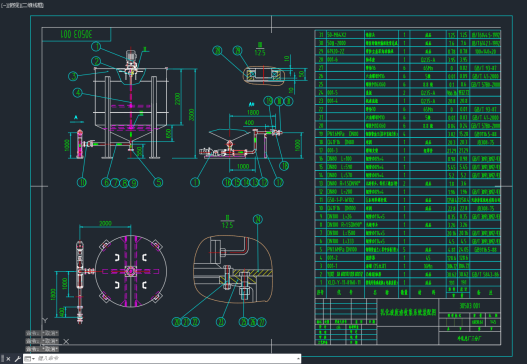Select the mixer motor atop the tank
The height and width of the screenshot is (364, 527).
click(131, 56)
